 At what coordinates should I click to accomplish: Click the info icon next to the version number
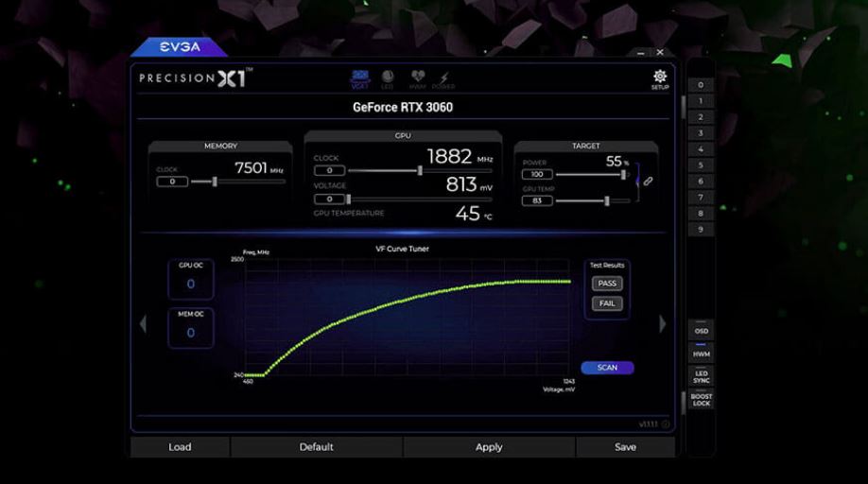(666, 424)
